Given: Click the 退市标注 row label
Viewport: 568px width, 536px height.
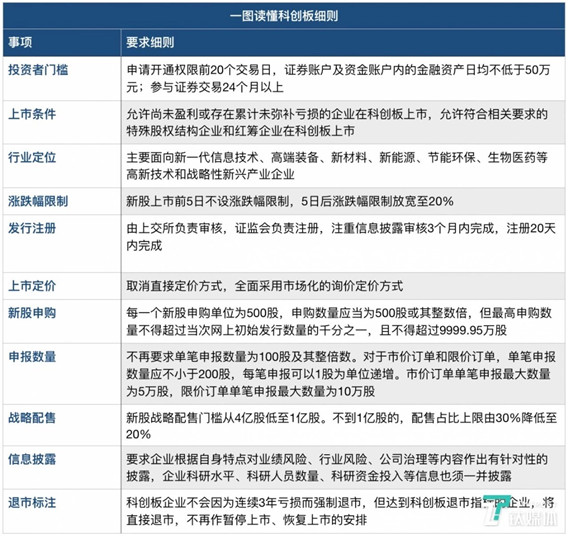Looking at the screenshot, I should pos(32,502).
